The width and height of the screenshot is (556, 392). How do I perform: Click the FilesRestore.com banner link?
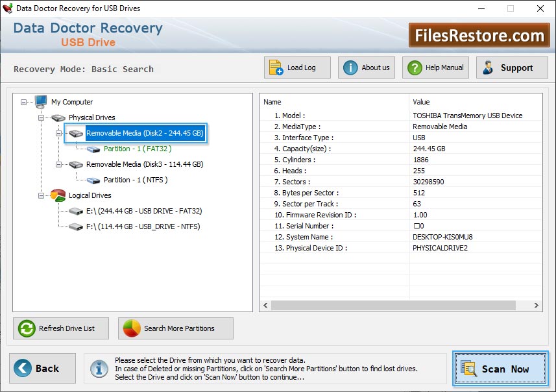click(x=479, y=35)
